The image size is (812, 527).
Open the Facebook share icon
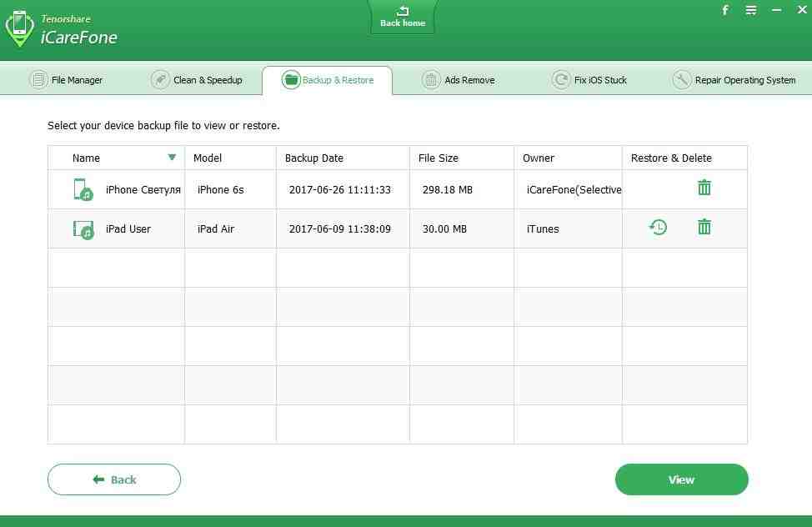tap(725, 10)
